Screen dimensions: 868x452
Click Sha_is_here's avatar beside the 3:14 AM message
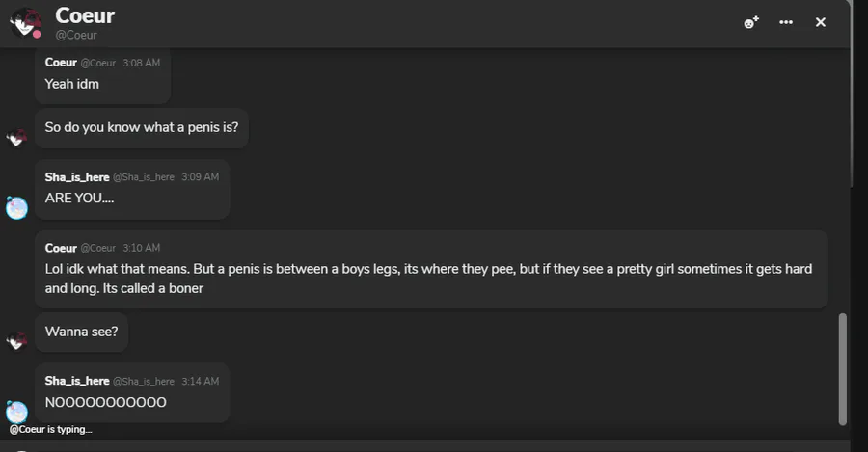(16, 412)
